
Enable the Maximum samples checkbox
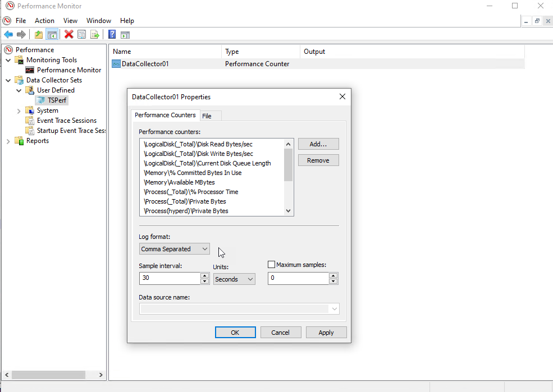271,264
